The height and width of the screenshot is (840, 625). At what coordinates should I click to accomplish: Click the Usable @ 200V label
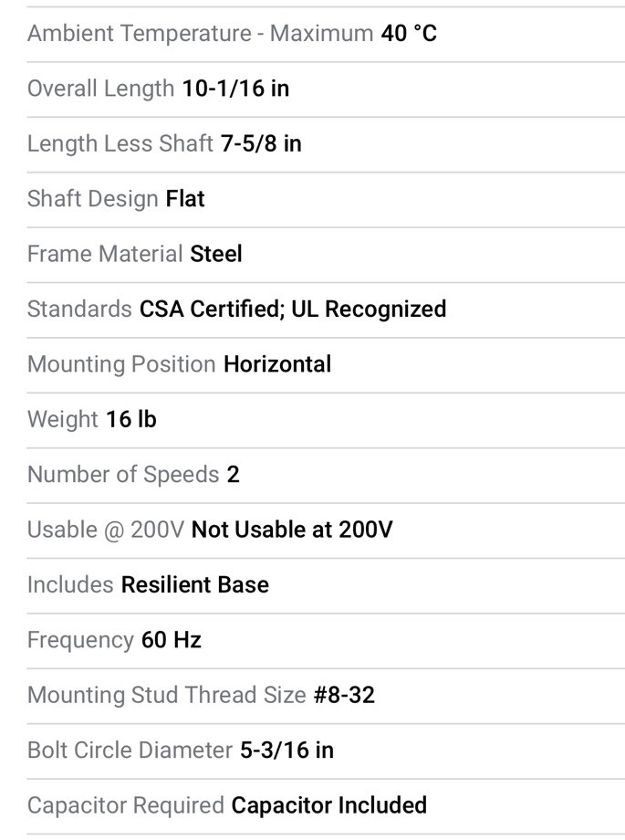106,530
